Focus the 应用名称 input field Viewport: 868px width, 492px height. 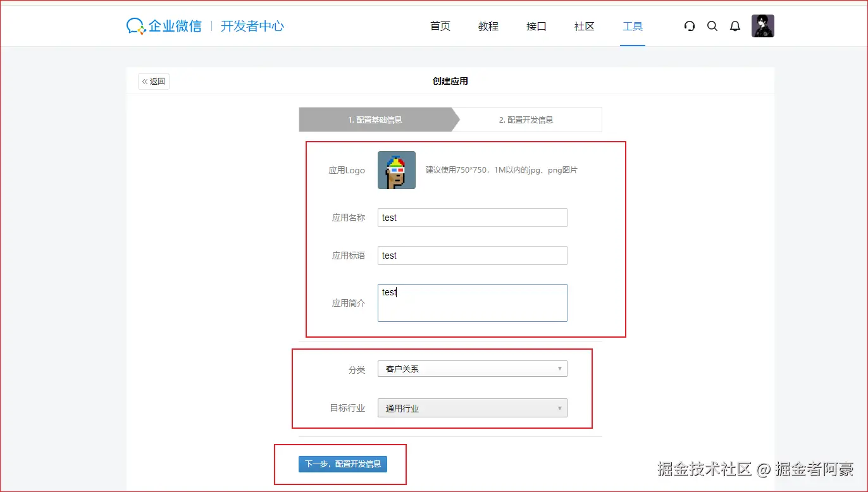(x=473, y=218)
